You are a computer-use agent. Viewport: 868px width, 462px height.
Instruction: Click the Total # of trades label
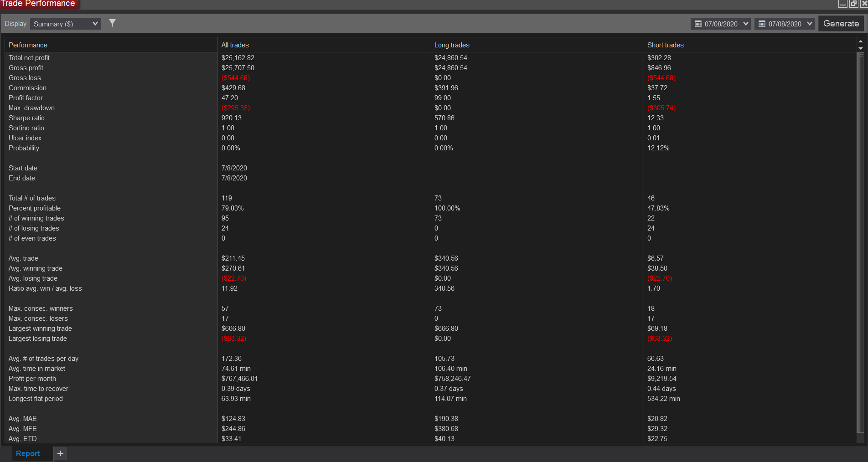32,198
